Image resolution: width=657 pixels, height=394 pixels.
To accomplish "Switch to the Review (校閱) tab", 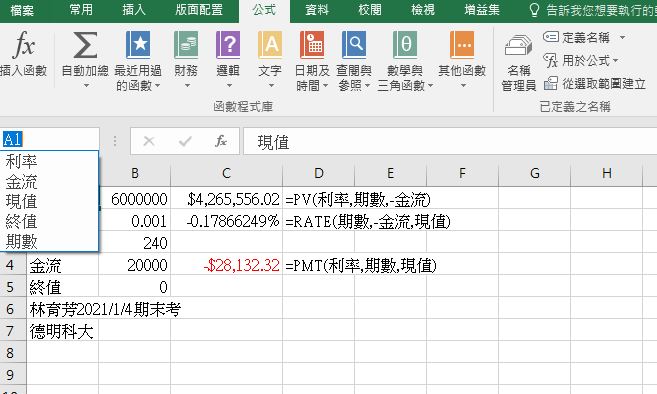I will coord(370,10).
